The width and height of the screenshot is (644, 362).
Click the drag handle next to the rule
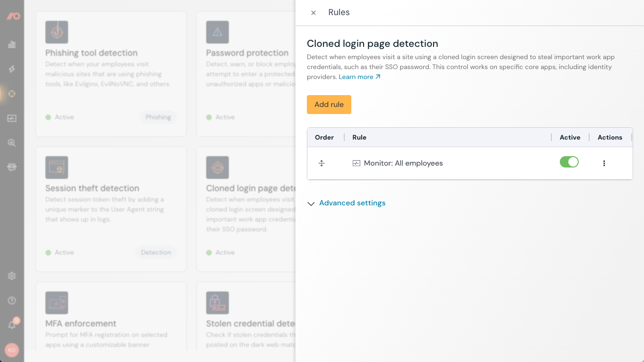pyautogui.click(x=322, y=163)
